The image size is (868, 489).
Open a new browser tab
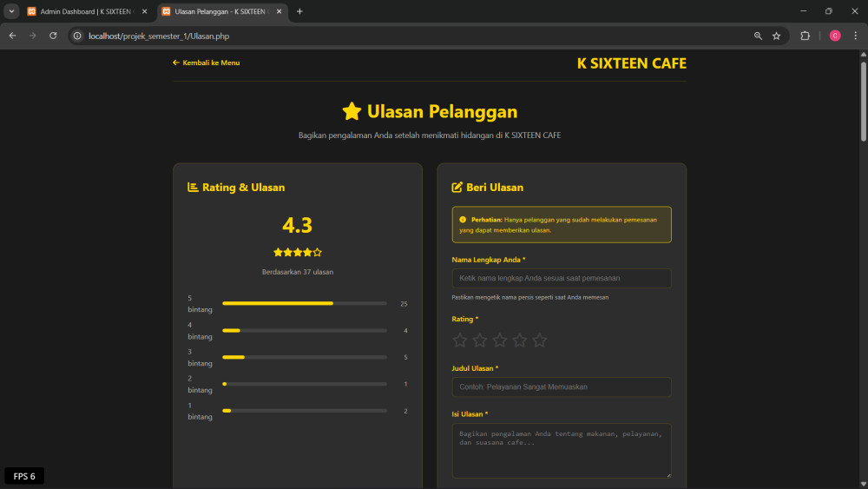(299, 11)
